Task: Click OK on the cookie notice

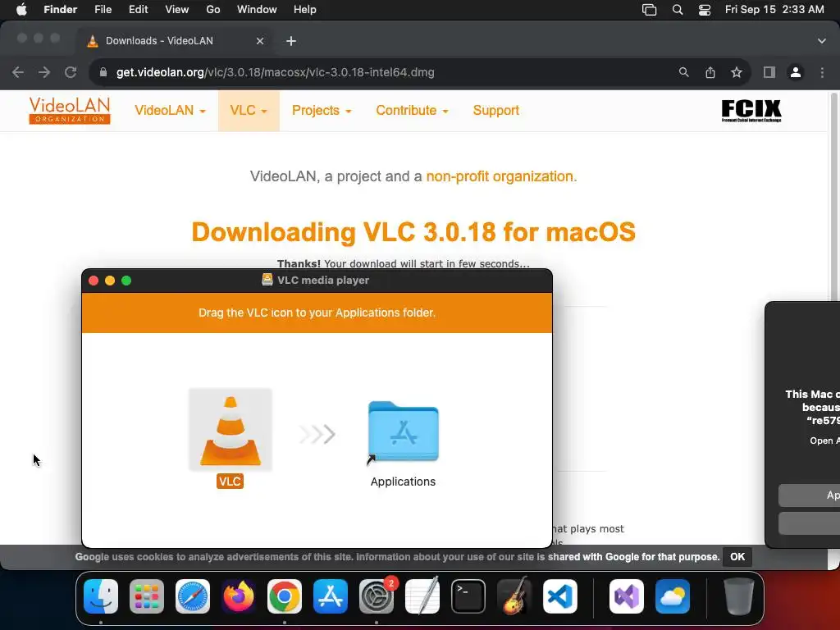Action: coord(737,557)
